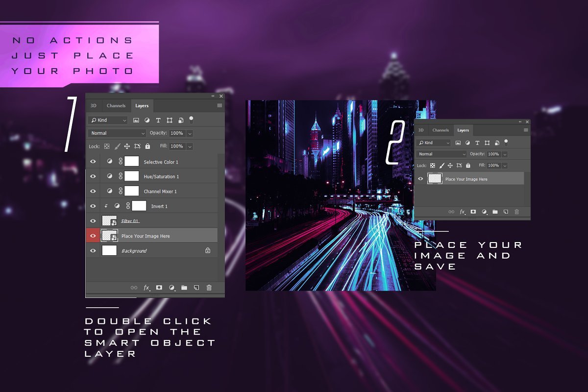Toggle visibility of the Background layer
The width and height of the screenshot is (588, 392).
click(x=93, y=250)
